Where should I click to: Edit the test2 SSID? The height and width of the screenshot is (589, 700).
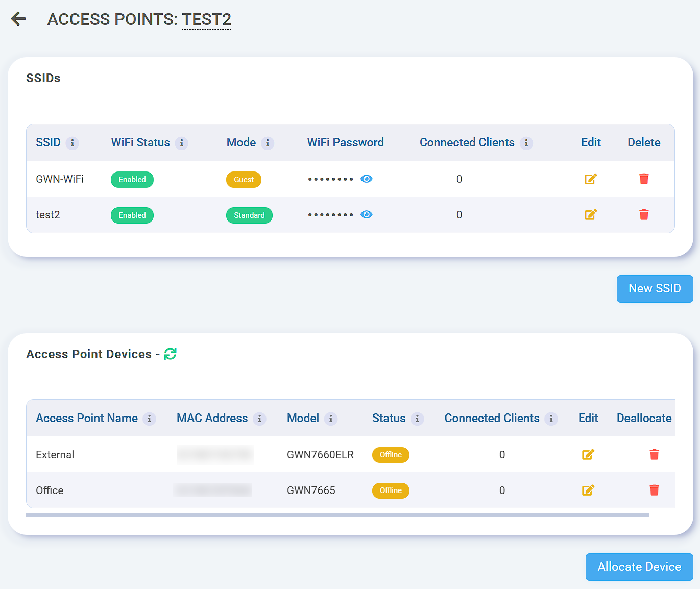591,215
